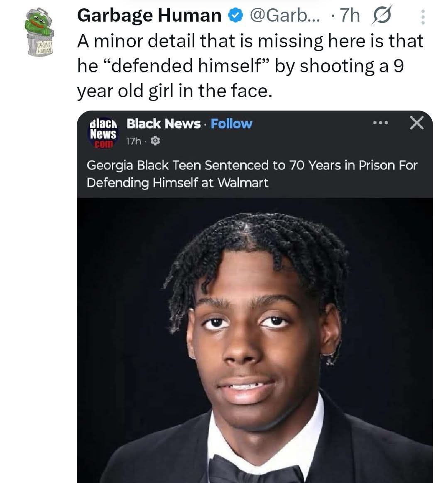The width and height of the screenshot is (448, 483).
Task: Open the horizontal three-dot post options
Action: click(x=379, y=123)
